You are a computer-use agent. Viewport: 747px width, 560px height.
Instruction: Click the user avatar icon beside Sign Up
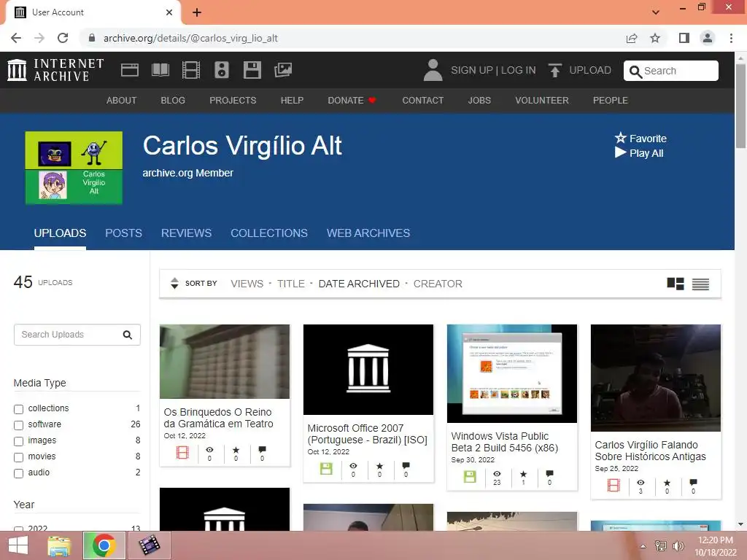tap(433, 70)
